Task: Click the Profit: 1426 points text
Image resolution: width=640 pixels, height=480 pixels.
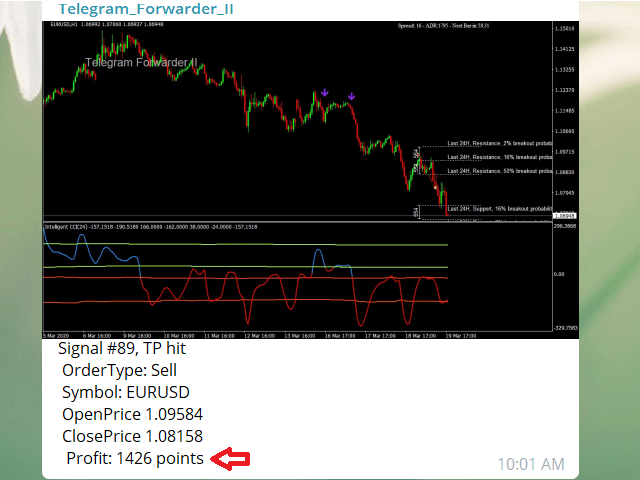Action: click(135, 458)
